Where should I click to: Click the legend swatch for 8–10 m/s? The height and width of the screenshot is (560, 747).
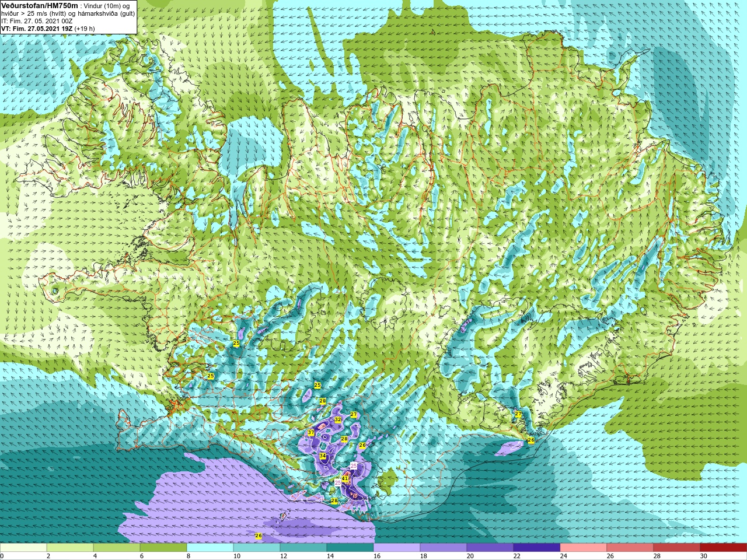coord(210,547)
